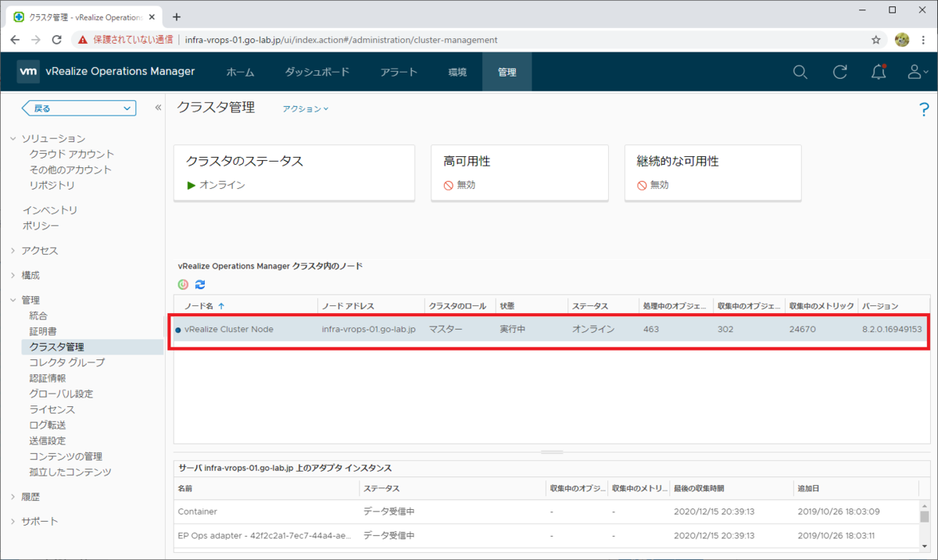The height and width of the screenshot is (560, 938).
Task: Refresh the node list with the blue arrows icon
Action: pos(201,284)
